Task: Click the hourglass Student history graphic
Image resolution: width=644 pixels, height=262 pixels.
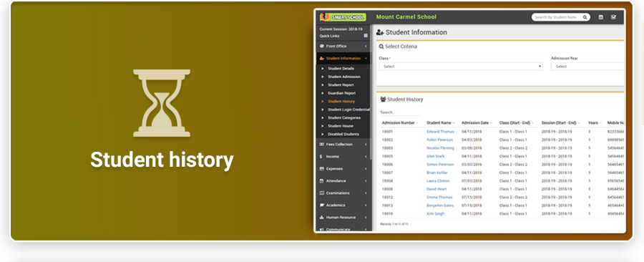Action: tap(162, 103)
